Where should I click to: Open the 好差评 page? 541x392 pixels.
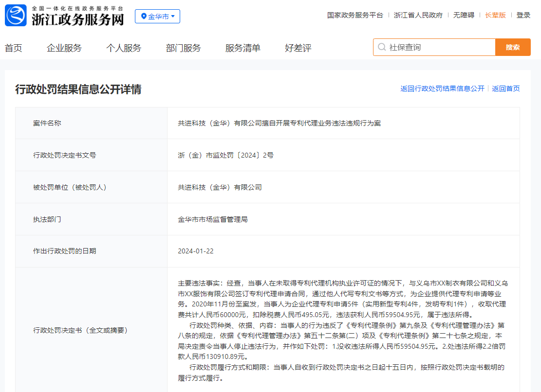coord(298,48)
